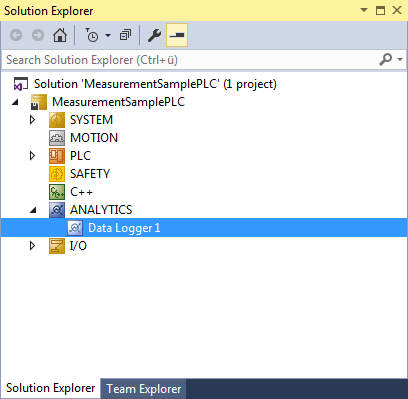Select the SAFETY tree item
Viewport: 408px width, 399px height.
(x=90, y=174)
